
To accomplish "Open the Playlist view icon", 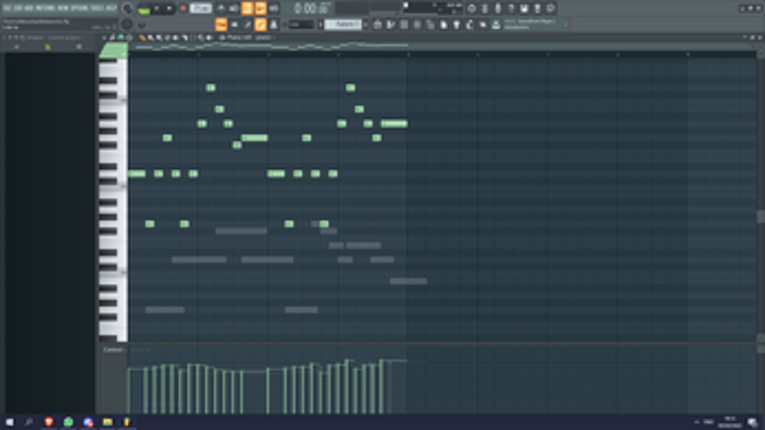I will (x=378, y=24).
